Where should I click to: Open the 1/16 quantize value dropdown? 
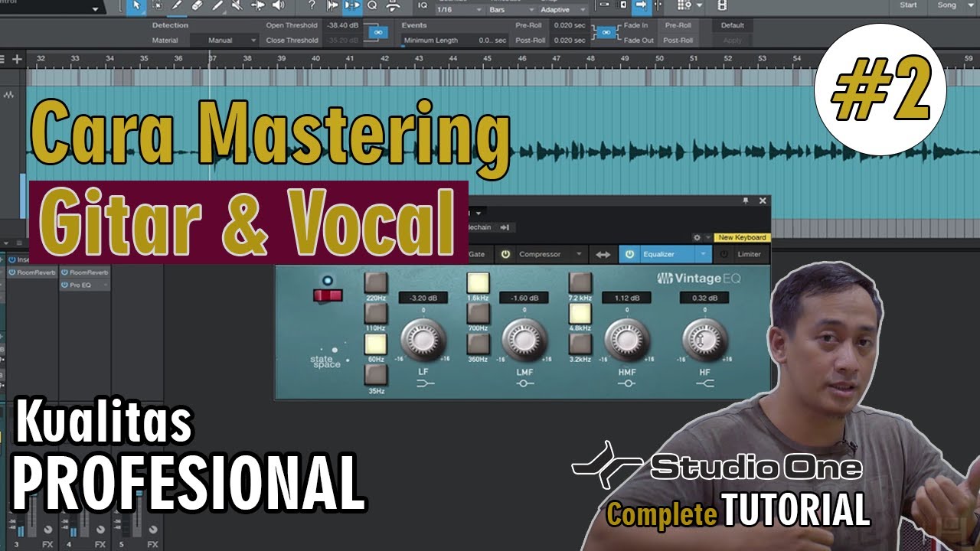(x=459, y=10)
